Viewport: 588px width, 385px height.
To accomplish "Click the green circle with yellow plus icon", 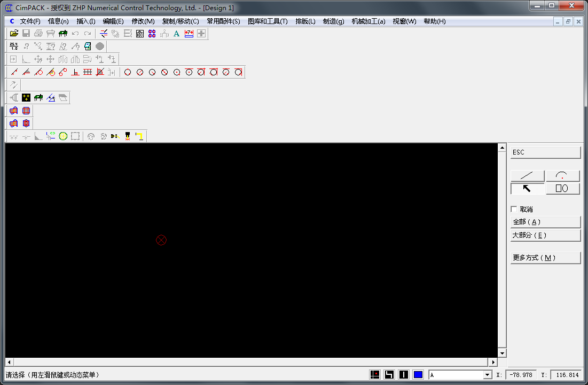I will (x=63, y=136).
